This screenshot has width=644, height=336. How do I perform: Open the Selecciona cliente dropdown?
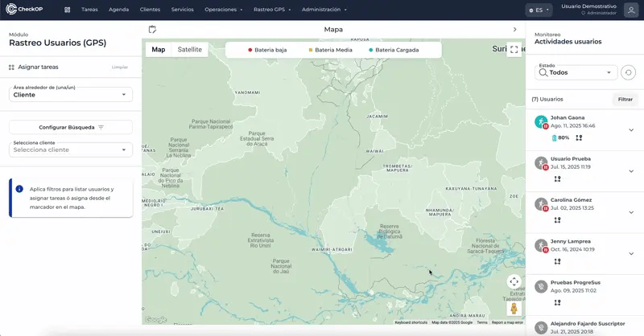[x=71, y=150]
